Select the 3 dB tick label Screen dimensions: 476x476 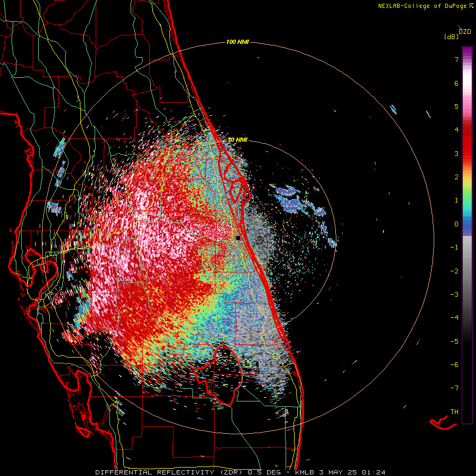pos(456,153)
